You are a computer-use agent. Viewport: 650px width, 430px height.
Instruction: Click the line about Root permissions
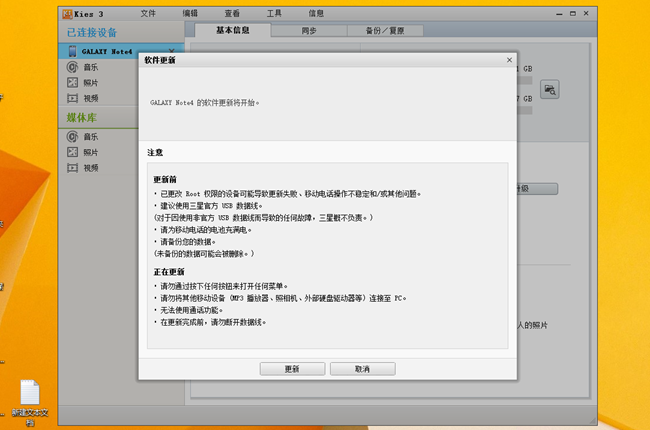[287, 194]
